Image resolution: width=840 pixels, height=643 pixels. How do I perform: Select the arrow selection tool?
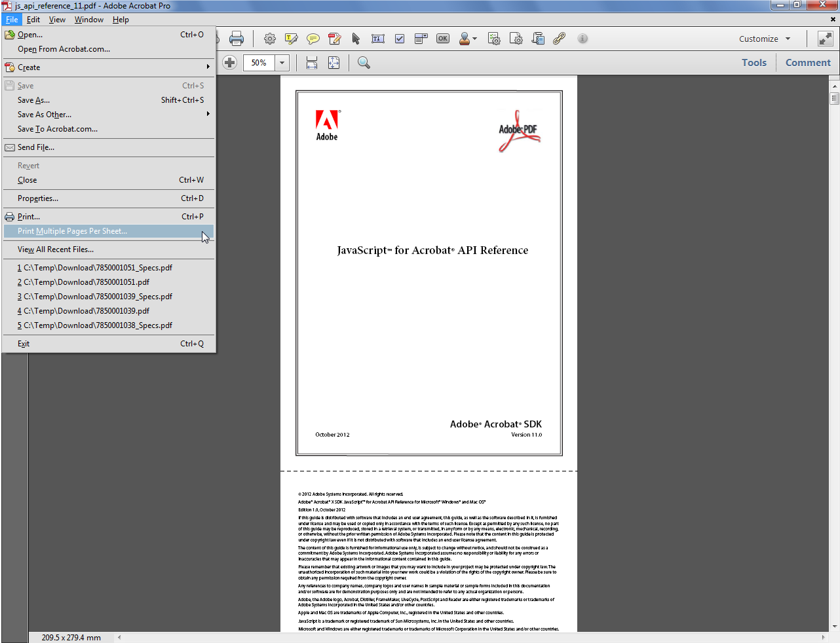356,39
